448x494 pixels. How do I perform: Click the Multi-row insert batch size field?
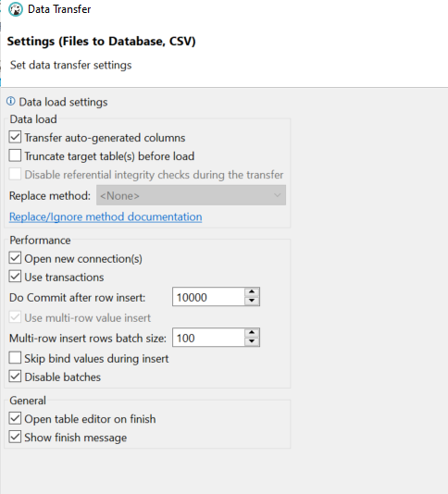coord(208,338)
